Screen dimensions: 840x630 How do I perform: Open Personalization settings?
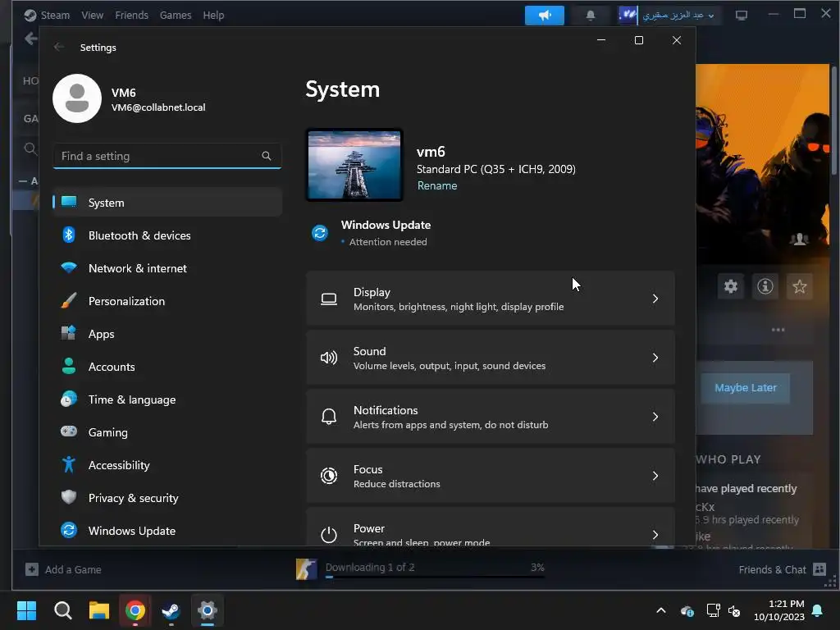(167, 300)
